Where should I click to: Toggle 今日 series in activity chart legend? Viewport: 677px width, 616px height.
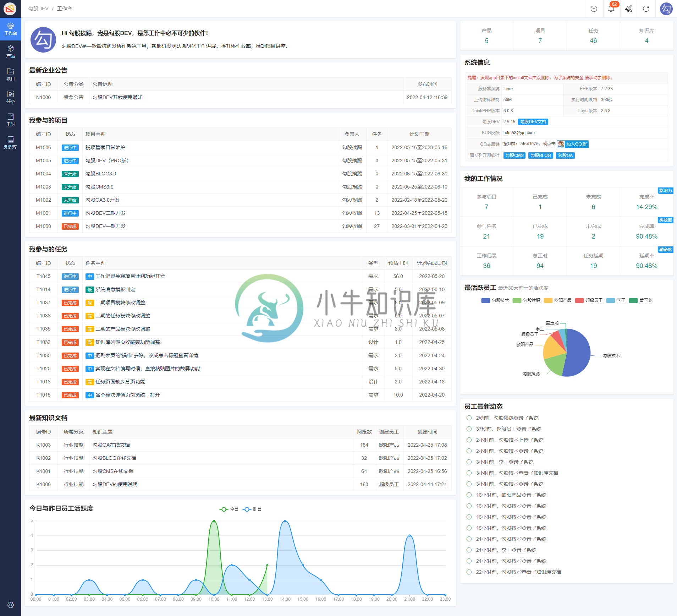(229, 509)
